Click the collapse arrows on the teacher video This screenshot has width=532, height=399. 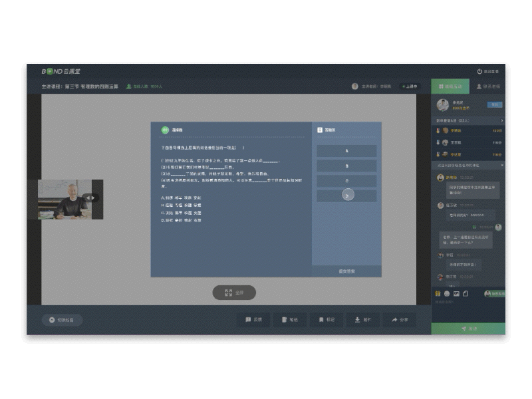pos(90,198)
